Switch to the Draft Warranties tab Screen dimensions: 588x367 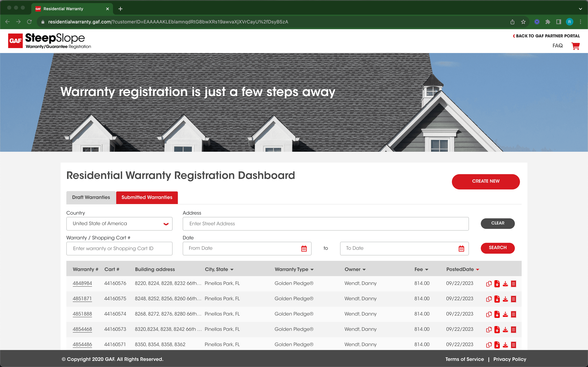point(91,197)
